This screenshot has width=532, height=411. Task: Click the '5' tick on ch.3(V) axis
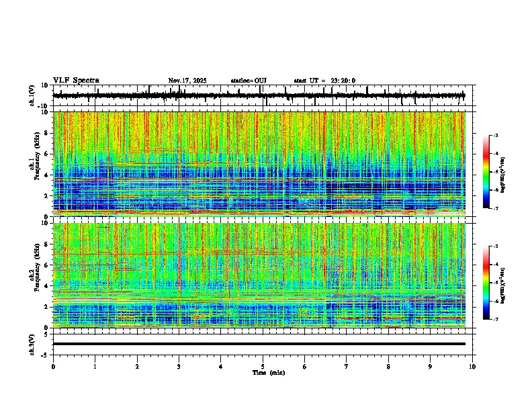47,334
